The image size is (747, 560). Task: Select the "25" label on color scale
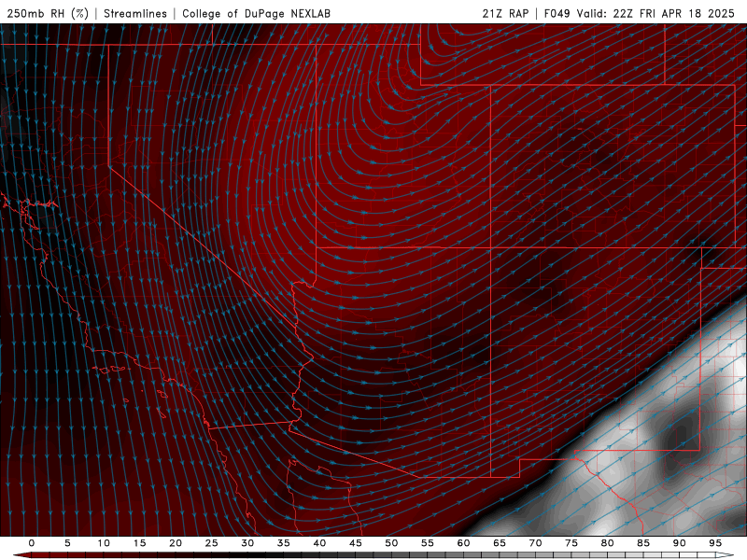212,543
